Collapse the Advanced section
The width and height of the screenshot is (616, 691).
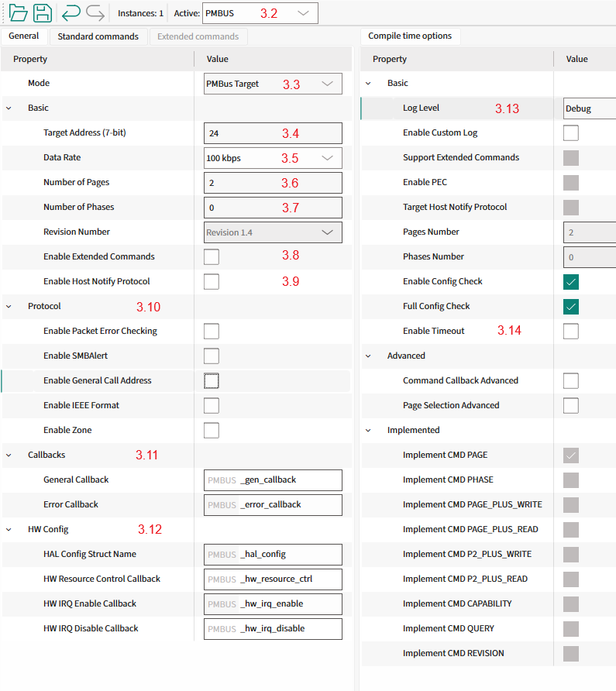(x=368, y=356)
